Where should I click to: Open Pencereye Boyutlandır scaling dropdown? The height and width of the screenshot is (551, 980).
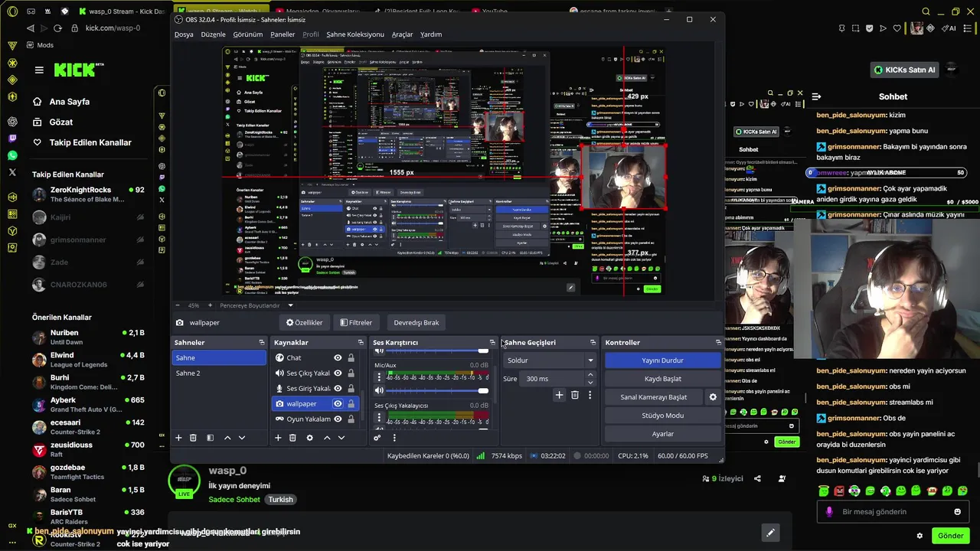pos(256,305)
